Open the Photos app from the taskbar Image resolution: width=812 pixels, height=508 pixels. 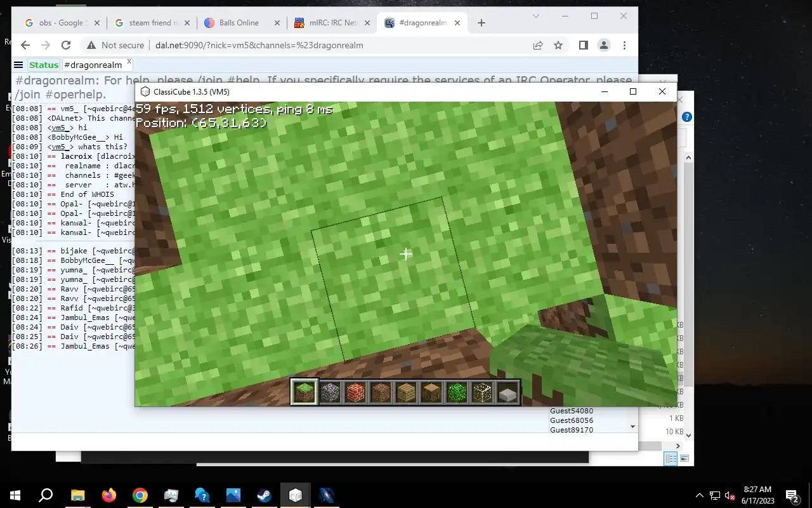coord(233,495)
